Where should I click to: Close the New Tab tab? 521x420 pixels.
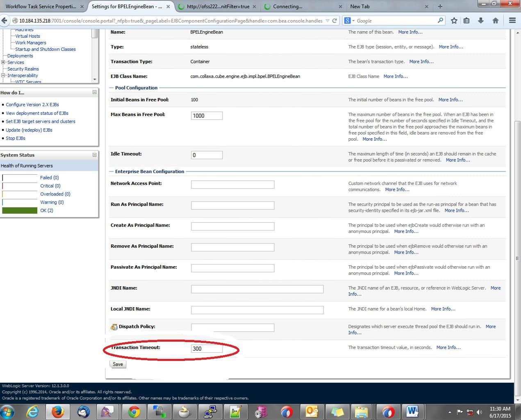[426, 7]
